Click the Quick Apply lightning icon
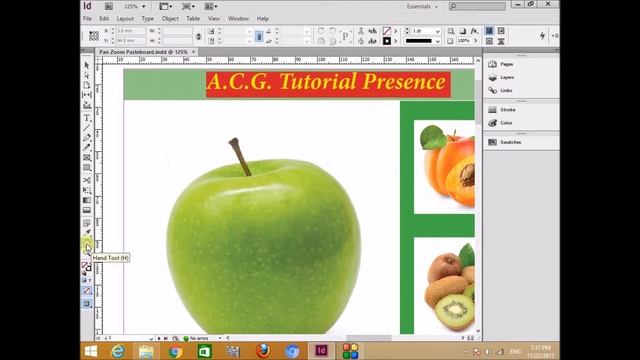 coord(542,36)
